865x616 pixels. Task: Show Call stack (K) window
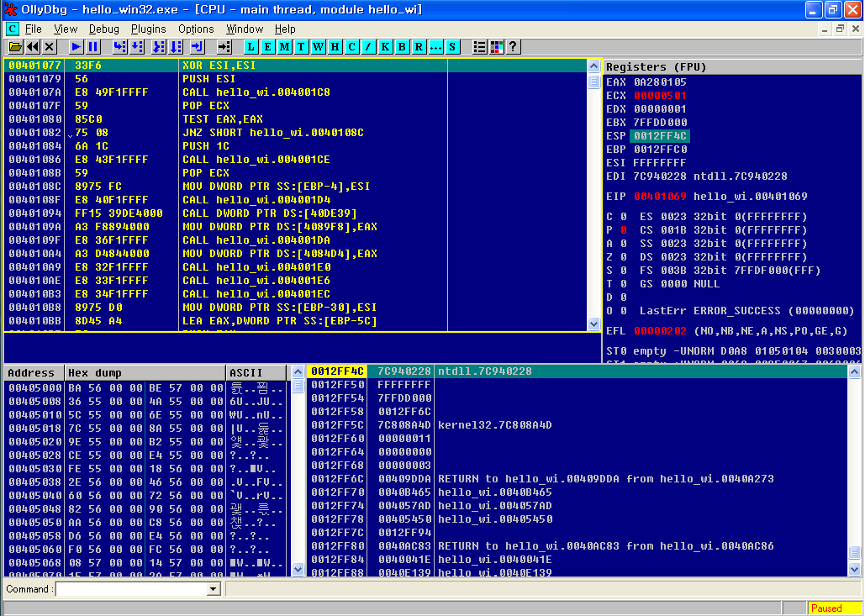[x=386, y=47]
